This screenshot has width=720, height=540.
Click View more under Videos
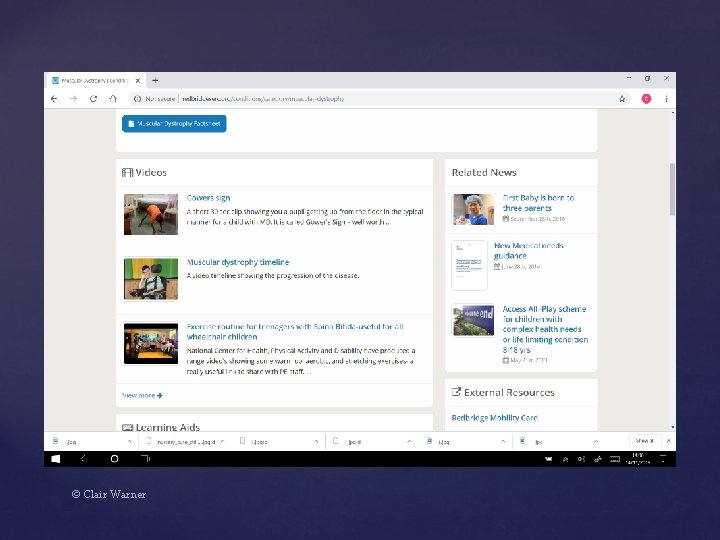142,395
